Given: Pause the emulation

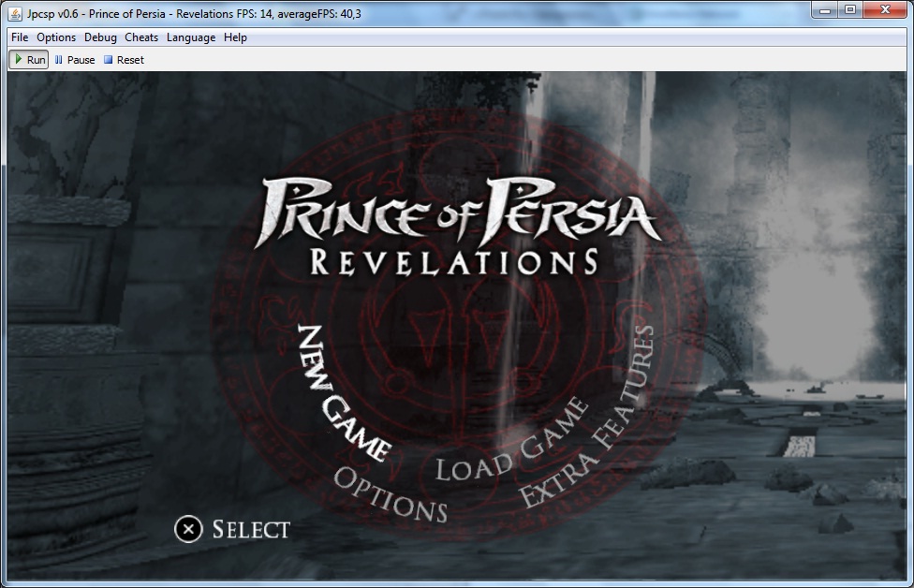Looking at the screenshot, I should point(75,59).
